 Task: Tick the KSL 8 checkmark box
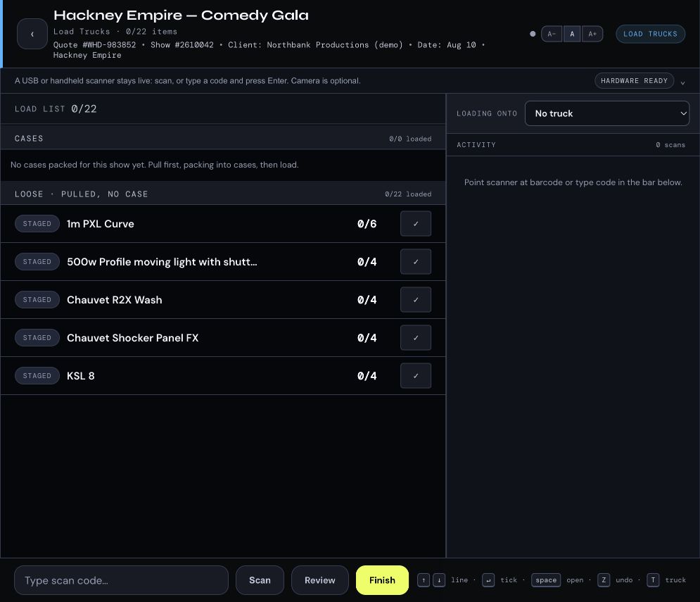click(x=416, y=375)
